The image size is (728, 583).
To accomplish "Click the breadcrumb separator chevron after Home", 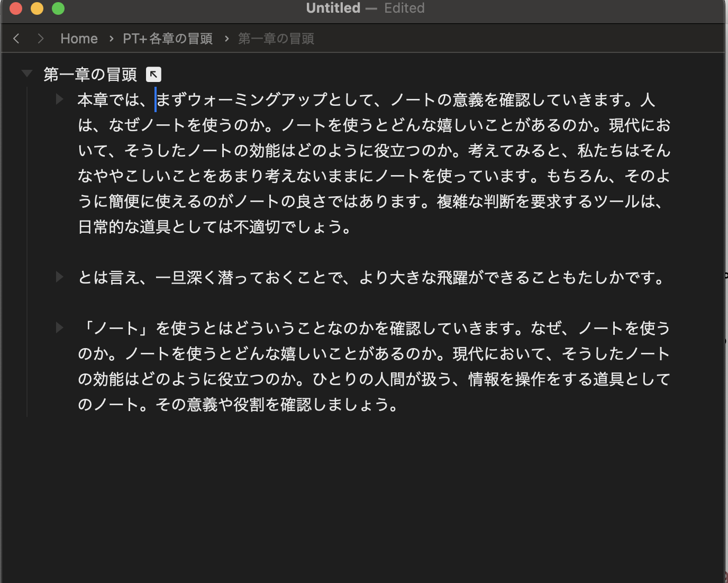I will (111, 38).
